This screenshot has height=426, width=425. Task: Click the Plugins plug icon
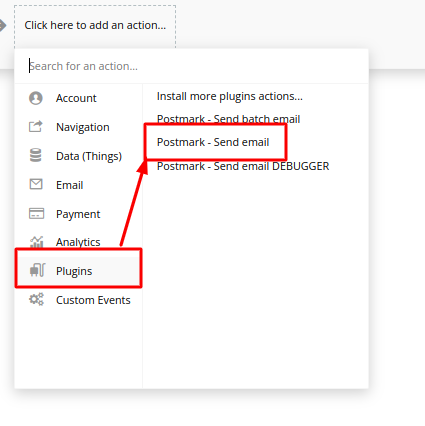[x=37, y=270]
